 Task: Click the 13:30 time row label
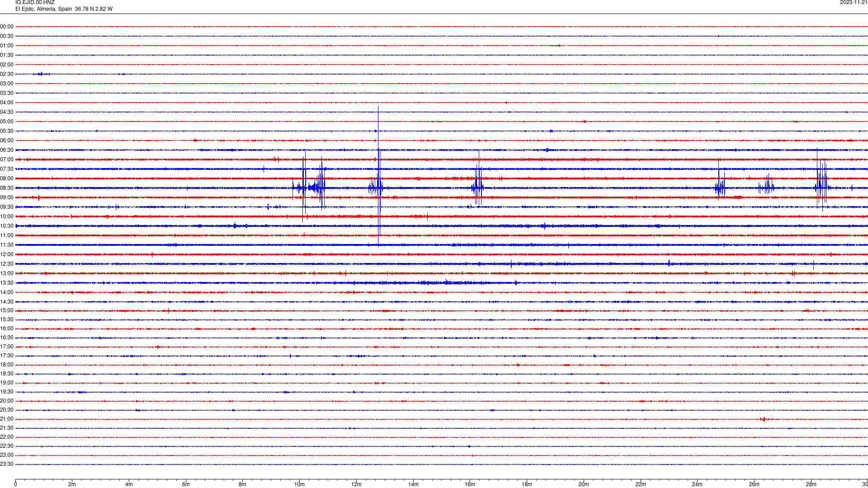7,283
